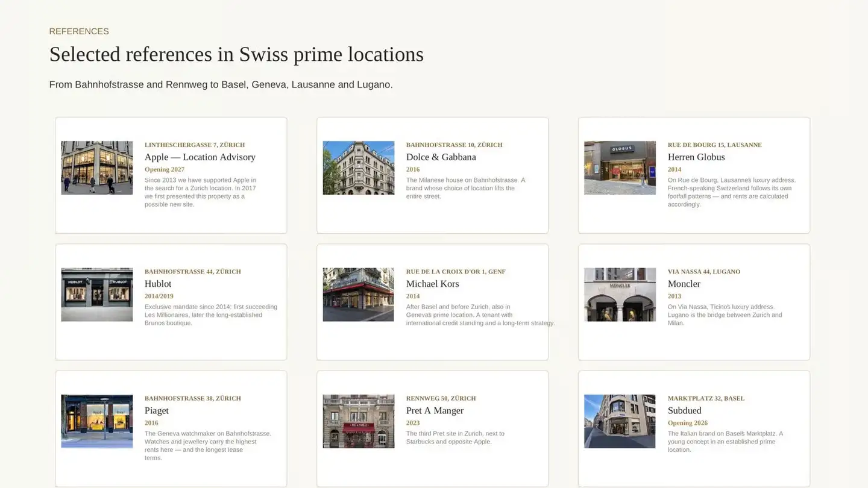Screen dimensions: 868x488
Task: Click the 'REFERENCES' section label
Action: (79, 31)
